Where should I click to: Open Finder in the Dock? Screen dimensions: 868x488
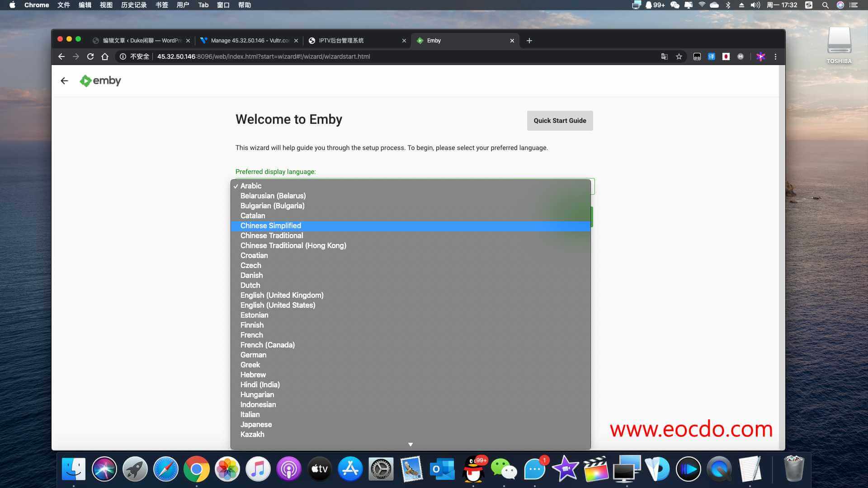(x=73, y=469)
